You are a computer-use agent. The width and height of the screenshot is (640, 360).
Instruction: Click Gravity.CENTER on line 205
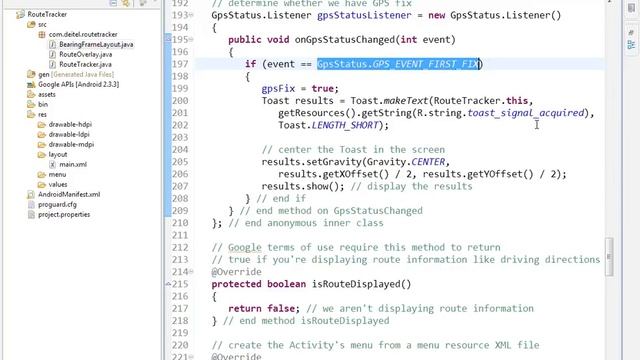pos(406,162)
